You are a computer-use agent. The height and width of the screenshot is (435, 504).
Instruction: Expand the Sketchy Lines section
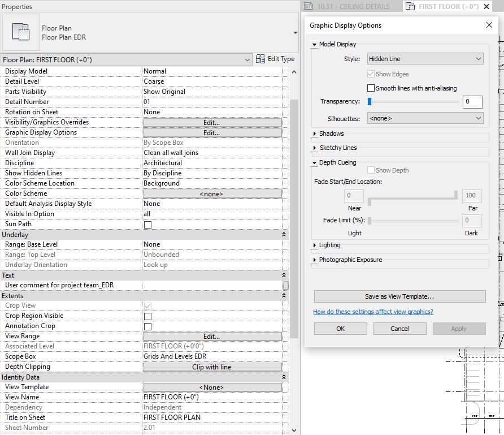coord(315,148)
